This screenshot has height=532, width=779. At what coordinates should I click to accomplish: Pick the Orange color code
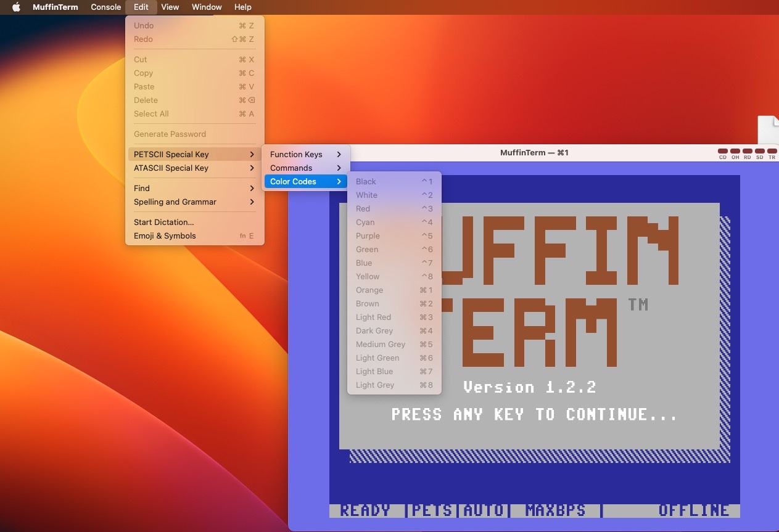[395, 290]
